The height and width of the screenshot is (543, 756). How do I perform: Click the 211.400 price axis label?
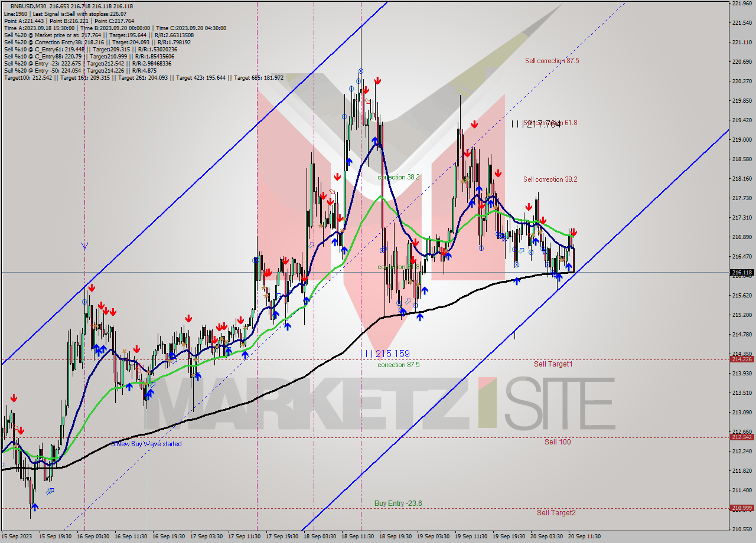tap(742, 490)
